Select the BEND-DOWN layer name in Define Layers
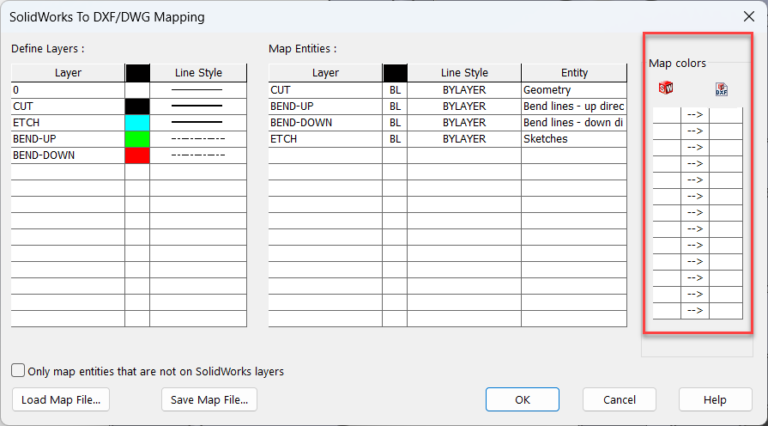768x426 pixels. tap(68, 155)
